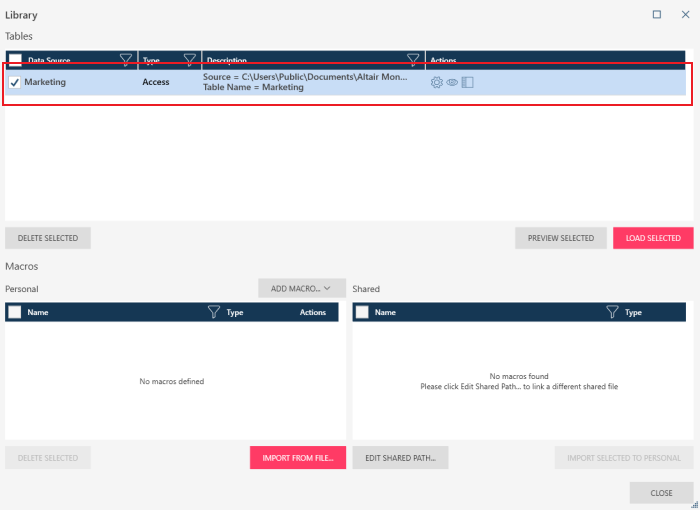Open Edit Shared Path dialog
This screenshot has width=700, height=510.
[400, 458]
